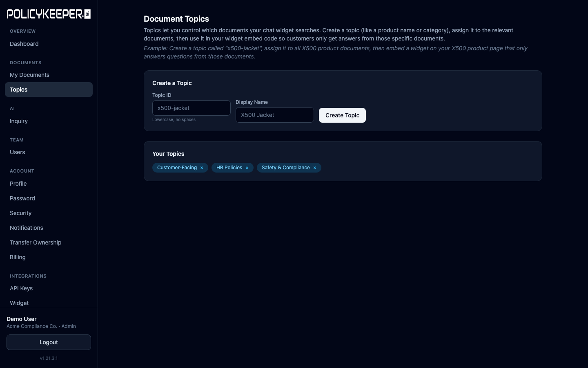Image resolution: width=588 pixels, height=368 pixels.
Task: Open the Transfer Ownership page
Action: point(36,242)
